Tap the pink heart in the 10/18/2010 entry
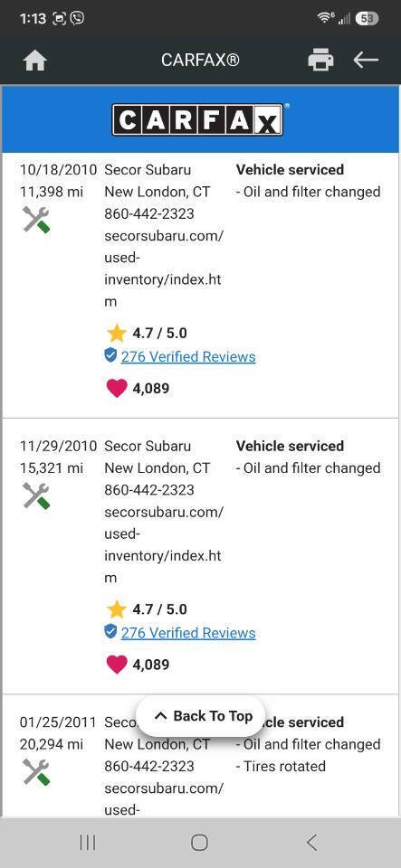 (x=116, y=388)
